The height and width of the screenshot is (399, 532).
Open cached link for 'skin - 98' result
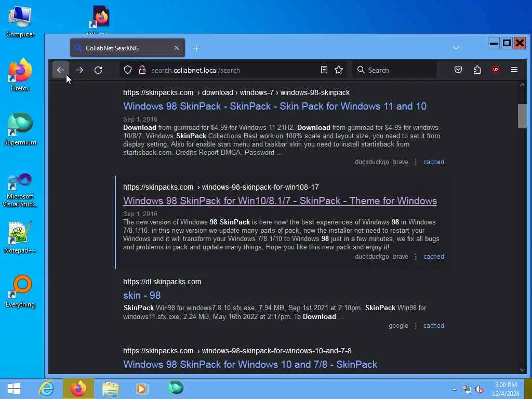[434, 325]
